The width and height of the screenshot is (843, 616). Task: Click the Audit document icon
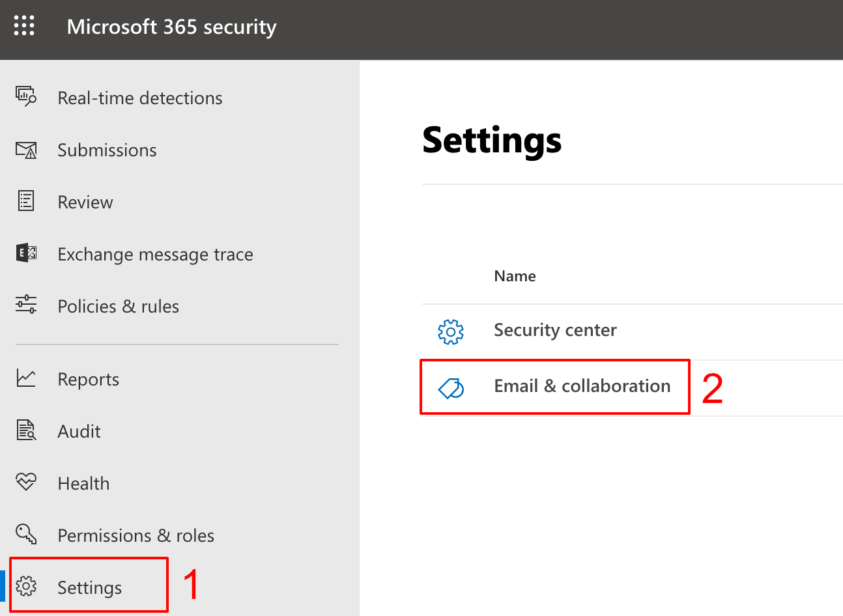(x=26, y=430)
